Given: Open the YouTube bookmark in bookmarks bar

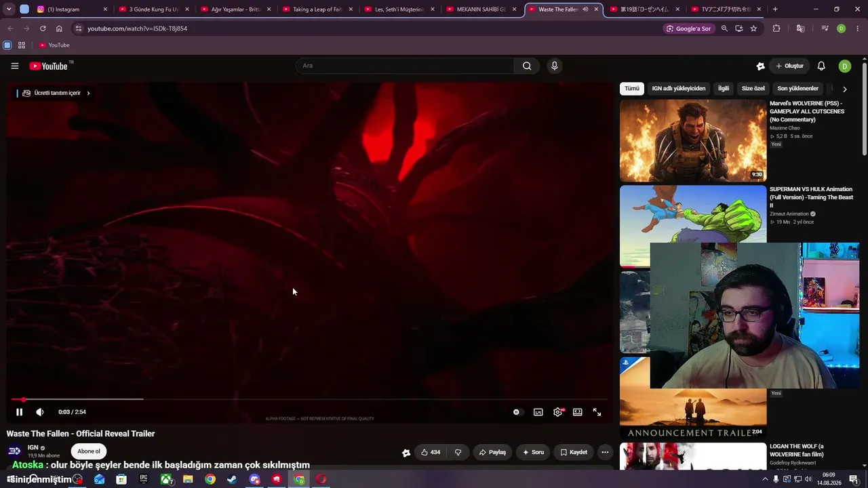Looking at the screenshot, I should click(54, 45).
